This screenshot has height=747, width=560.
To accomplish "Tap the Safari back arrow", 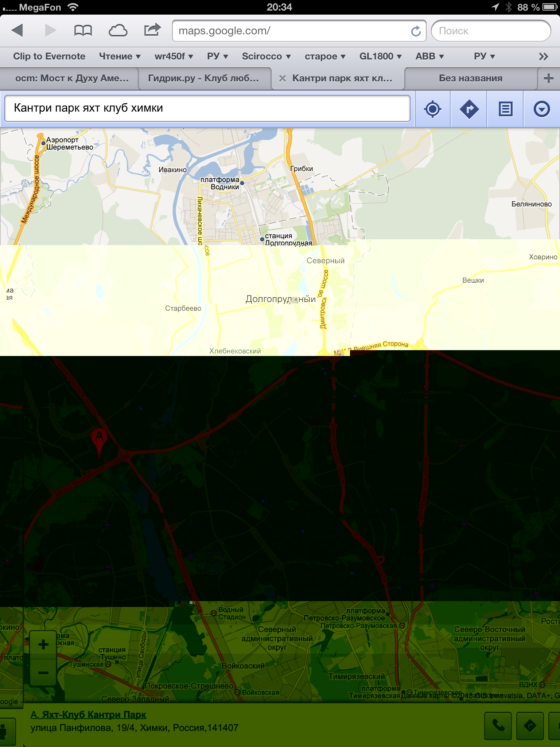I will (x=17, y=30).
